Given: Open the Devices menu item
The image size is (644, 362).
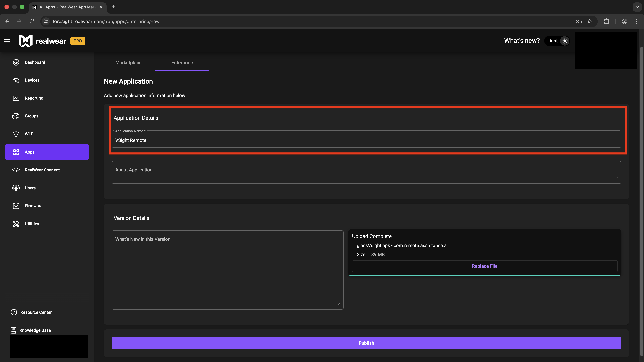Looking at the screenshot, I should point(47,80).
